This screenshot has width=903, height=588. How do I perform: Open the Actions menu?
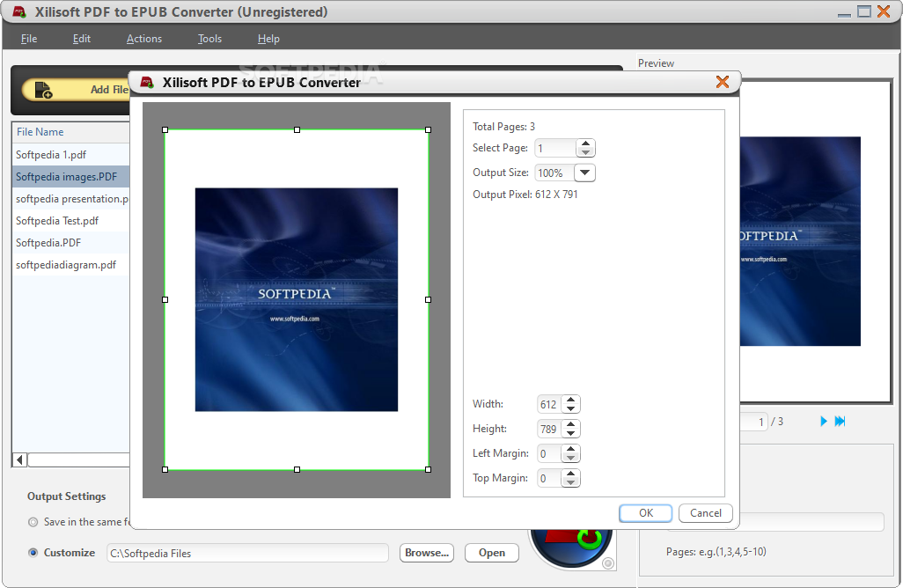(x=144, y=39)
